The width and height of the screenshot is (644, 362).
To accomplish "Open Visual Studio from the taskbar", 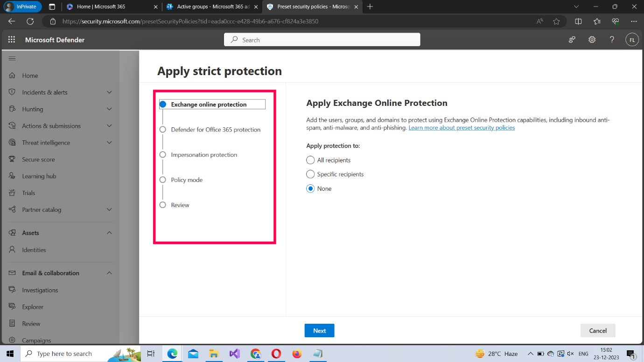I will [234, 354].
